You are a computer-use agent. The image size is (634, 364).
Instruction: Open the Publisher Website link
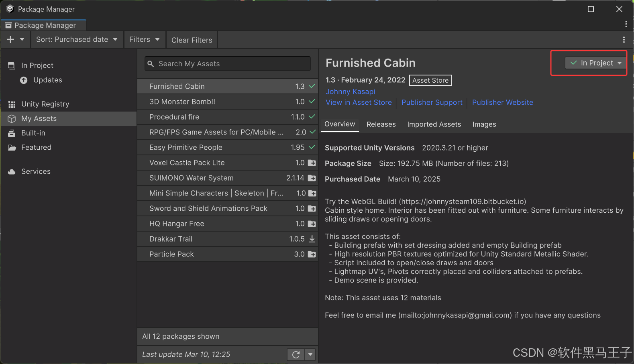[x=503, y=102]
